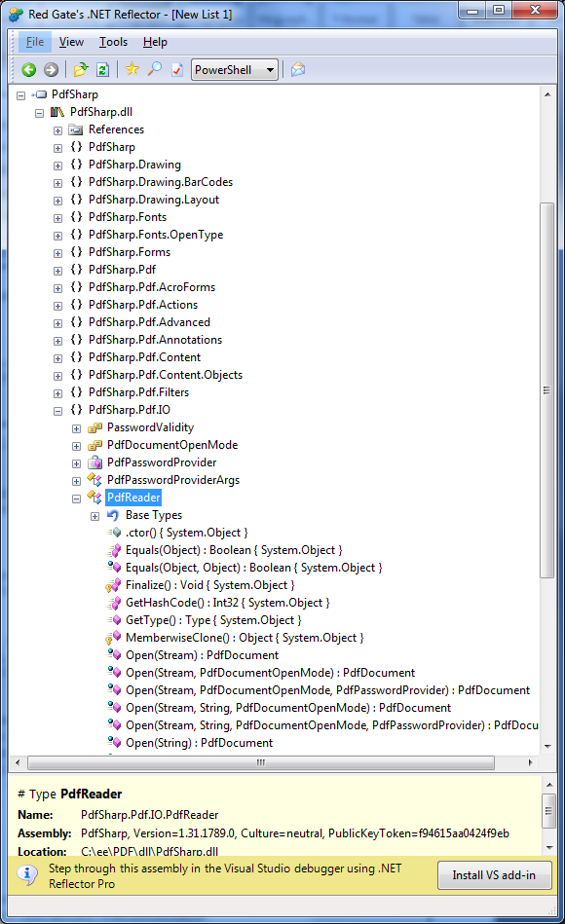Click the Install VS add-in button
565x924 pixels.
coord(494,875)
